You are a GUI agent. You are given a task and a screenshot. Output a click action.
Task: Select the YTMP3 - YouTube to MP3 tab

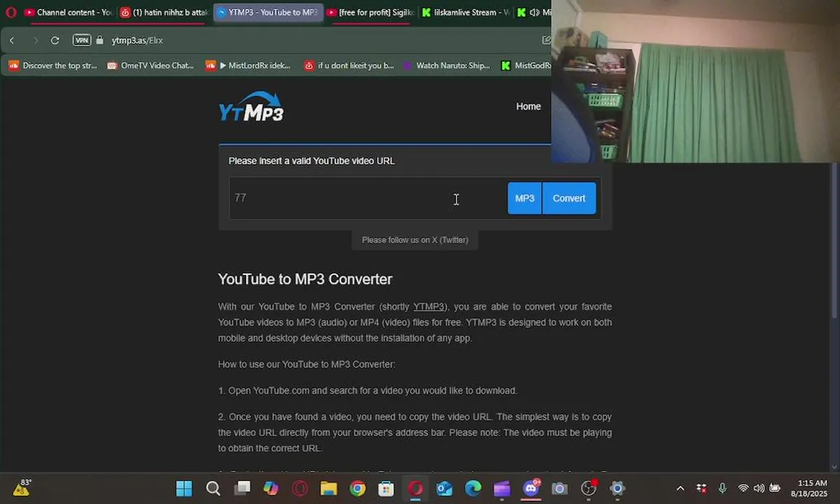click(x=267, y=13)
